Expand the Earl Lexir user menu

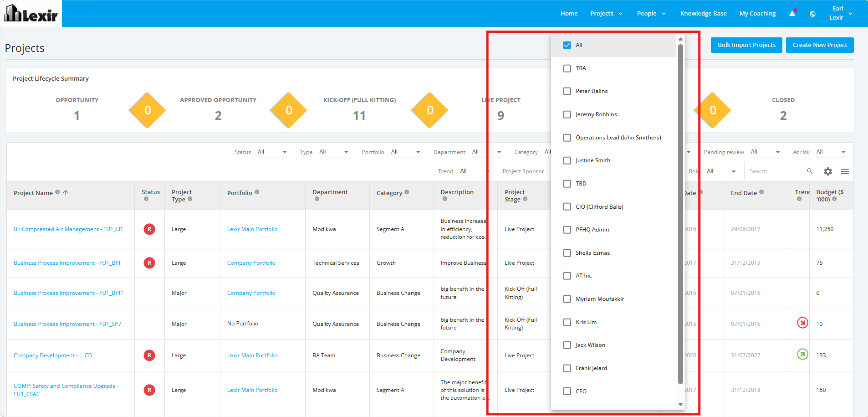(x=841, y=13)
